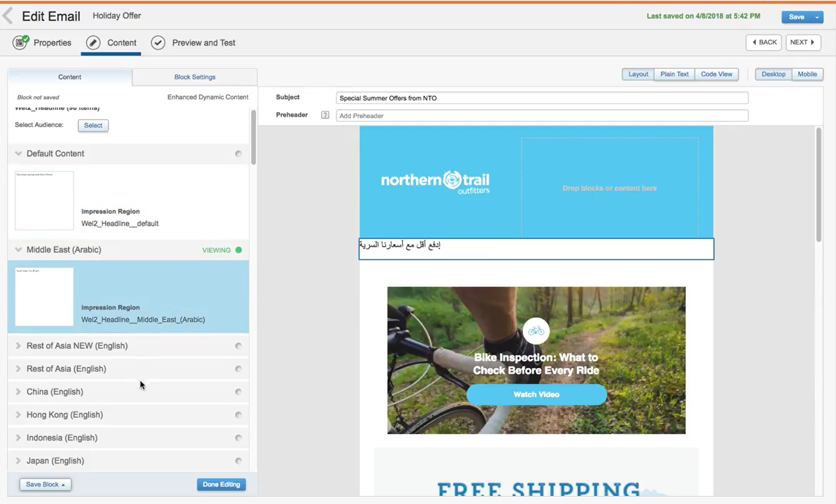Click the Content pencil step icon
The width and height of the screenshot is (836, 504).
tap(93, 43)
